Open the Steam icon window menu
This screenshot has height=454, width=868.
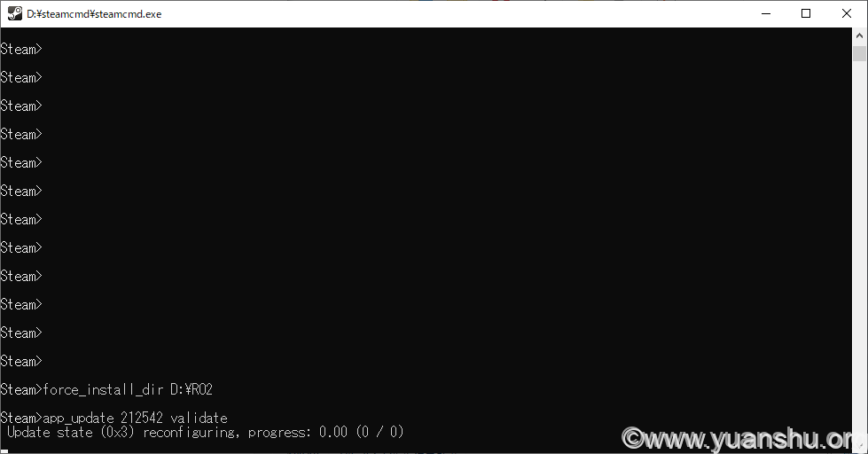15,13
